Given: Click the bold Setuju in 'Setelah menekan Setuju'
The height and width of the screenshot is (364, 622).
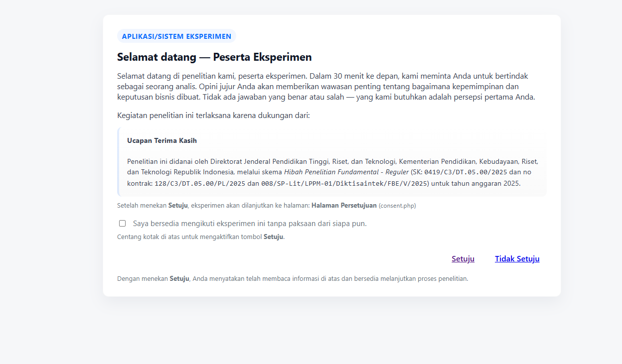Looking at the screenshot, I should point(178,205).
